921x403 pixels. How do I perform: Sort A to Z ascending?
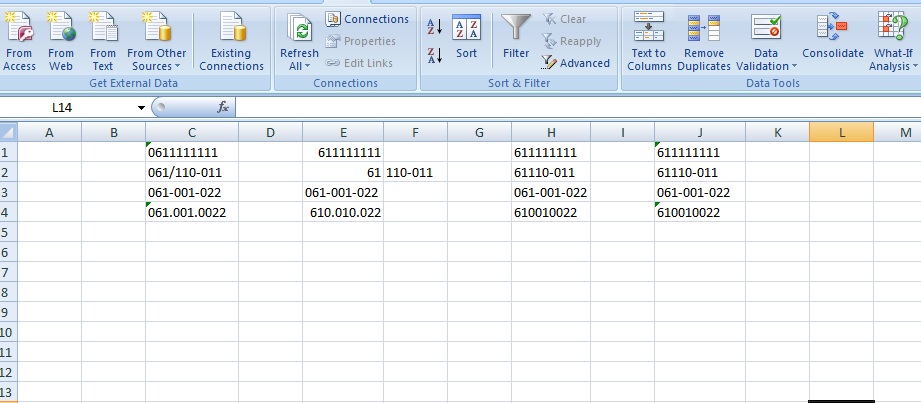(435, 26)
